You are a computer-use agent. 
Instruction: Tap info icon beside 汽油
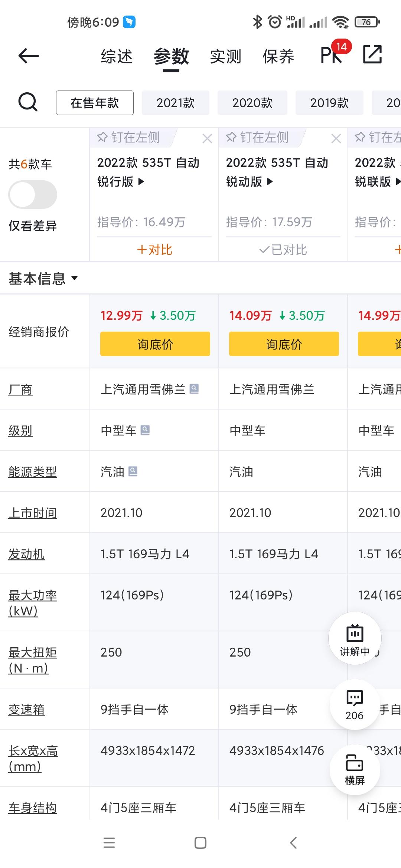[133, 471]
